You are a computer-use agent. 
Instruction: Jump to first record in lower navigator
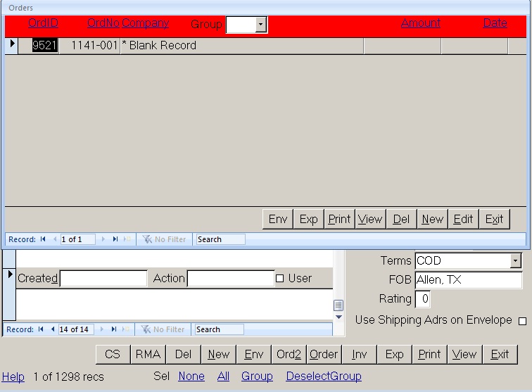click(x=42, y=329)
